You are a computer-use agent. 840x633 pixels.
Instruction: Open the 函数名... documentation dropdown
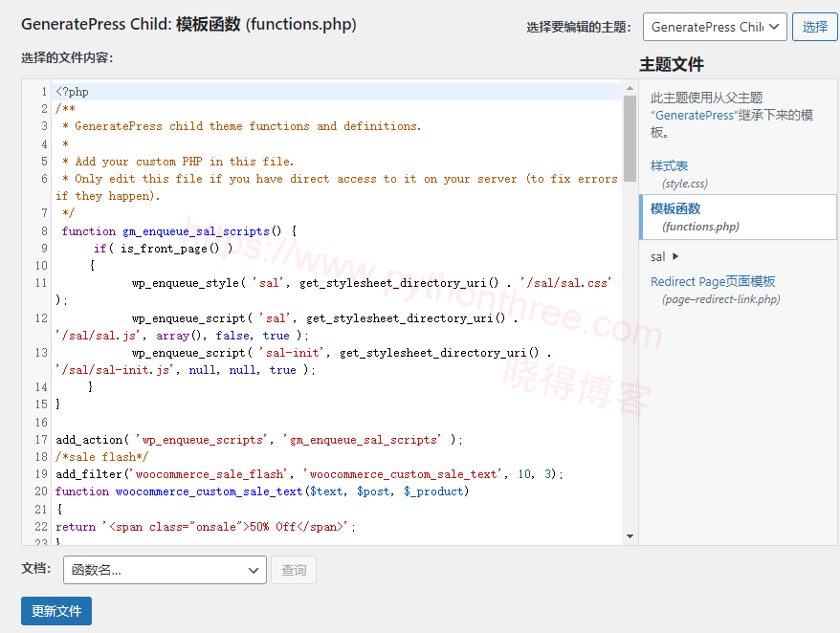click(165, 570)
